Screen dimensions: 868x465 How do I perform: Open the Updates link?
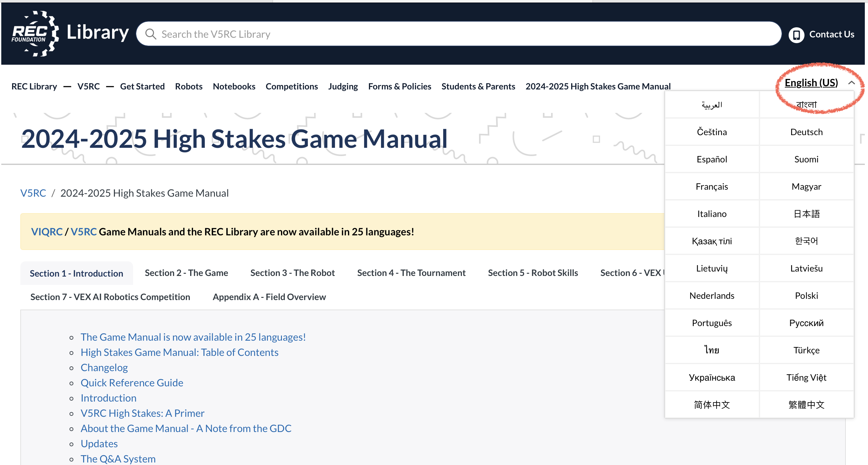pyautogui.click(x=99, y=443)
